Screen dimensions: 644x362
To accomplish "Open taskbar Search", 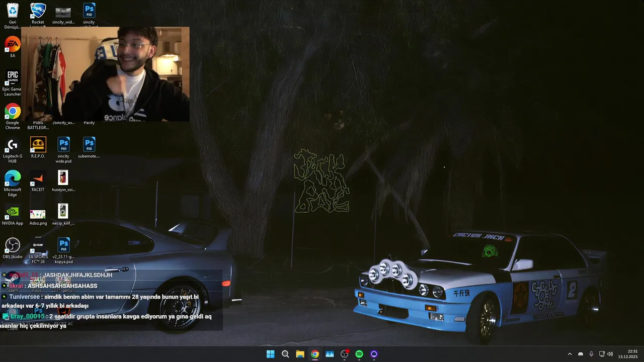I will [285, 354].
